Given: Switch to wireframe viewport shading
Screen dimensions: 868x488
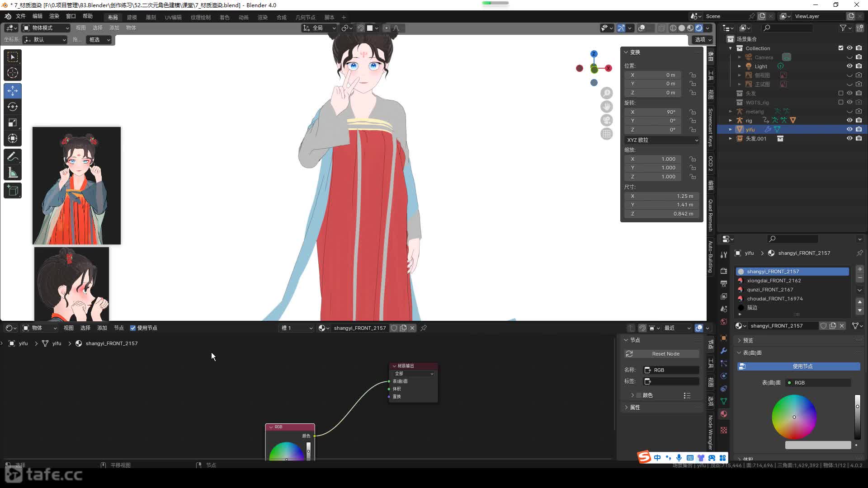Looking at the screenshot, I should click(x=673, y=28).
